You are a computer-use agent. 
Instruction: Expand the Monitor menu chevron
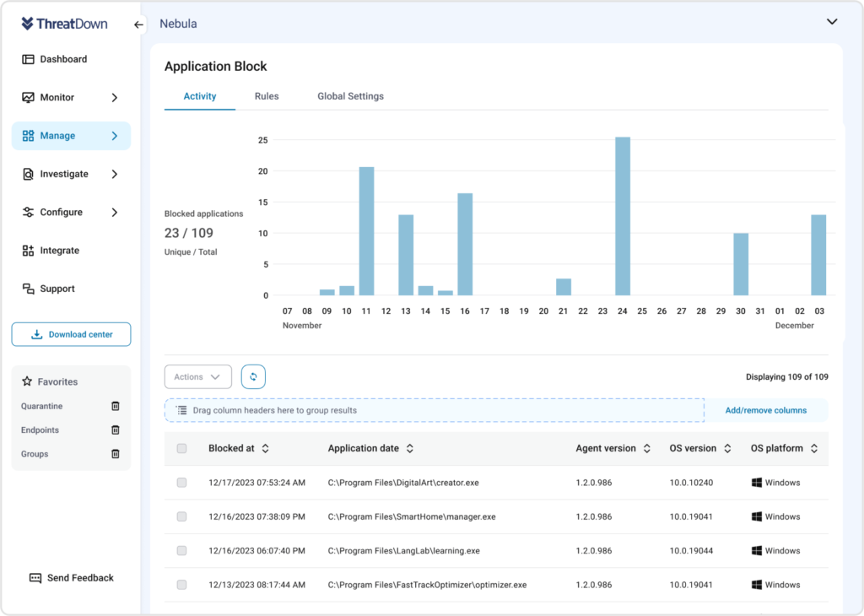pos(115,98)
